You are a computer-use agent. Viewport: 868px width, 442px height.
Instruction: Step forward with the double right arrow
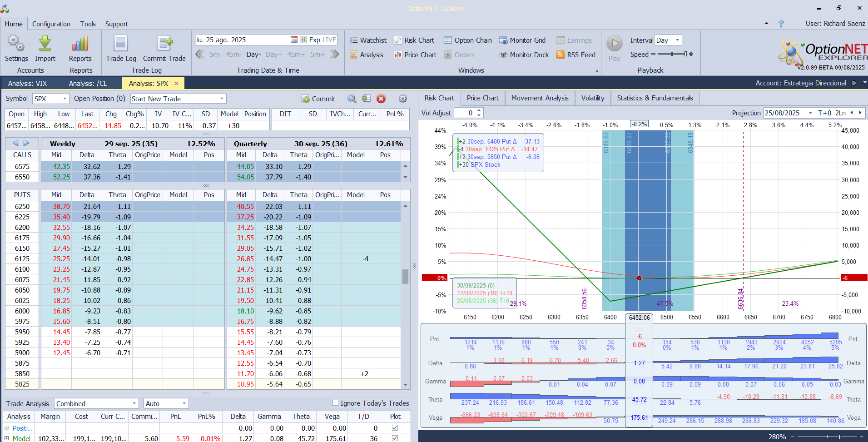335,55
